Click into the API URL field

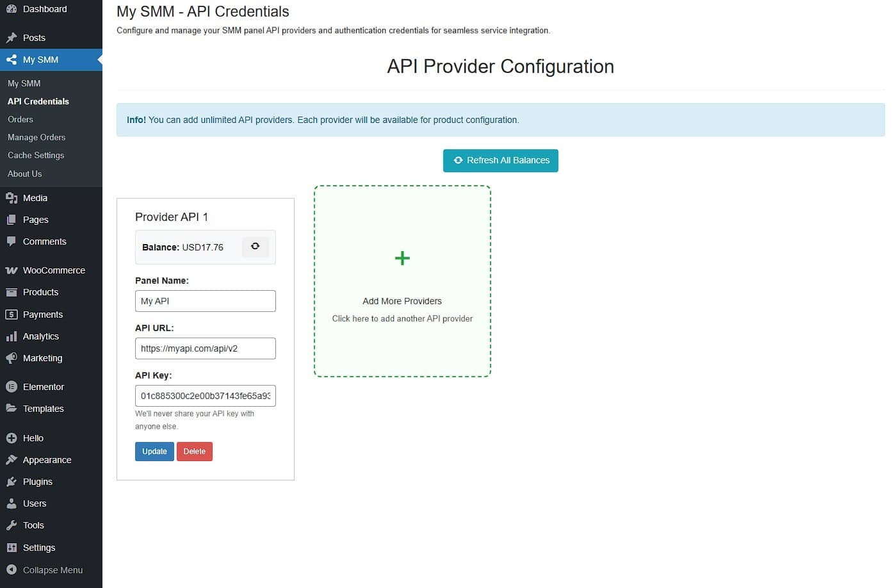point(205,348)
